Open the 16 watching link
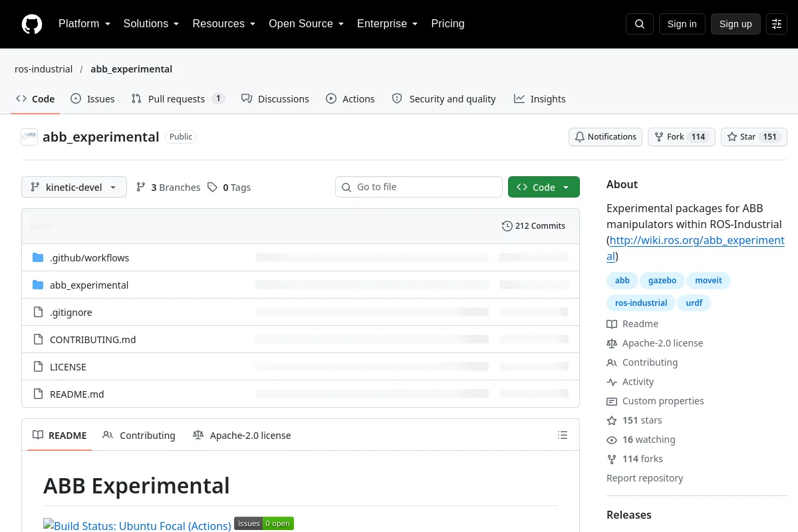798x532 pixels. 641,440
